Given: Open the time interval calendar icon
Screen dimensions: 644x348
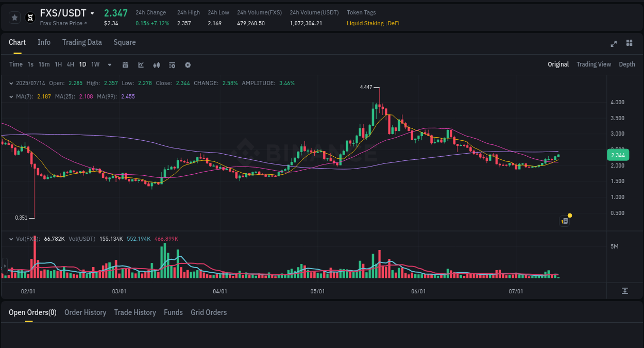Looking at the screenshot, I should click(x=126, y=64).
